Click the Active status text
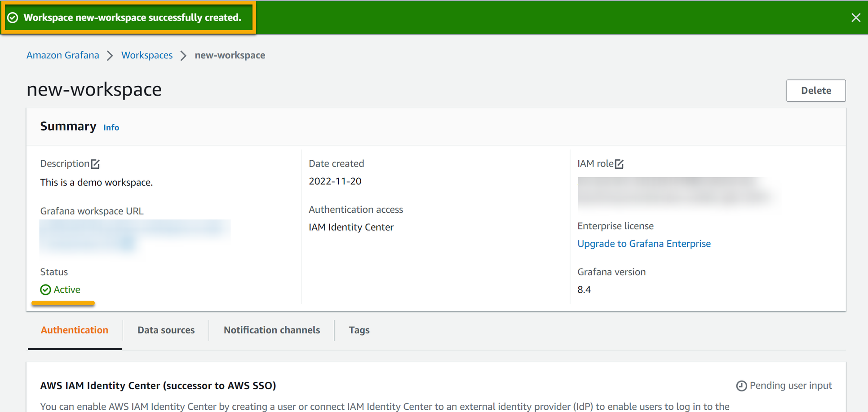 [67, 290]
